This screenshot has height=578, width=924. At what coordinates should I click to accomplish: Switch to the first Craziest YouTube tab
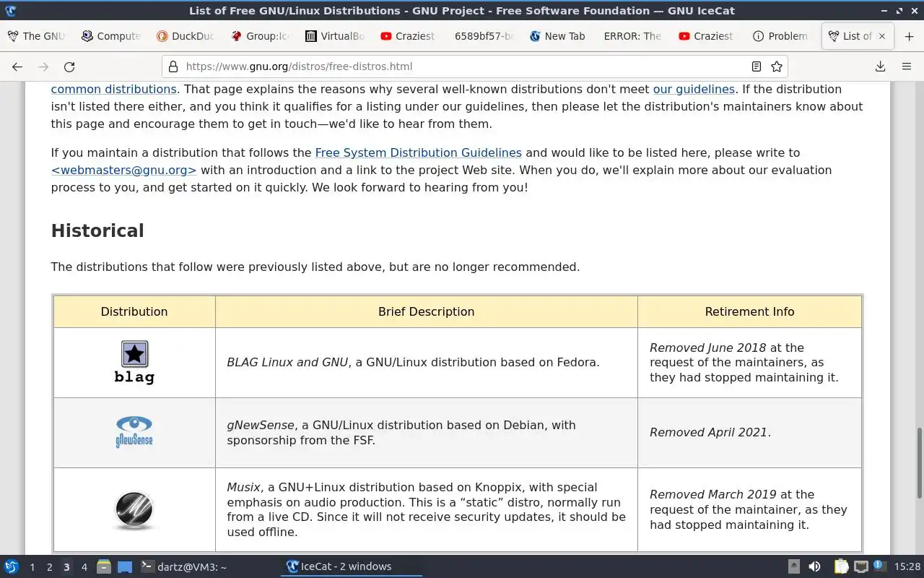(409, 36)
